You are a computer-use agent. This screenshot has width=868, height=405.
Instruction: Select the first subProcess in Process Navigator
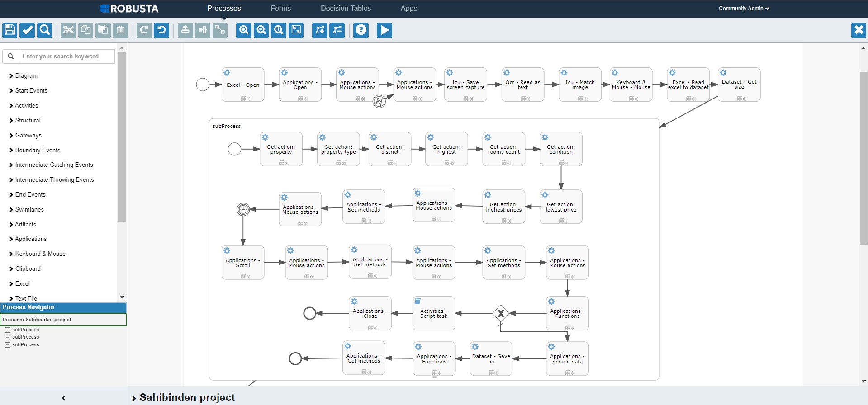[x=26, y=330]
